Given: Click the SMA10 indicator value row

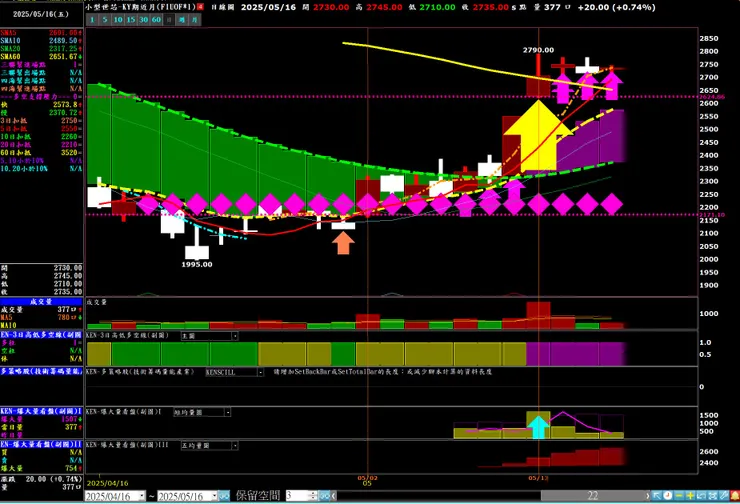Looking at the screenshot, I should 42,41.
